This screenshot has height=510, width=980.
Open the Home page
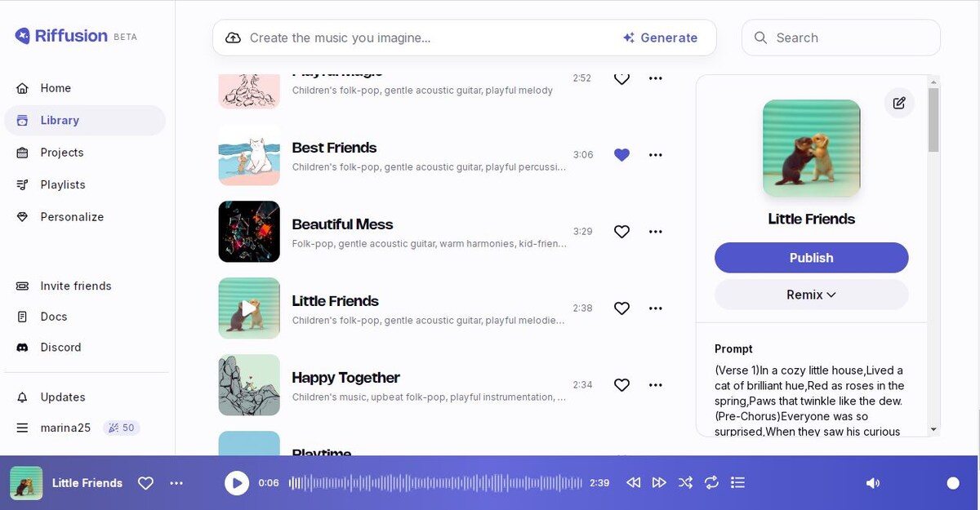pos(56,88)
